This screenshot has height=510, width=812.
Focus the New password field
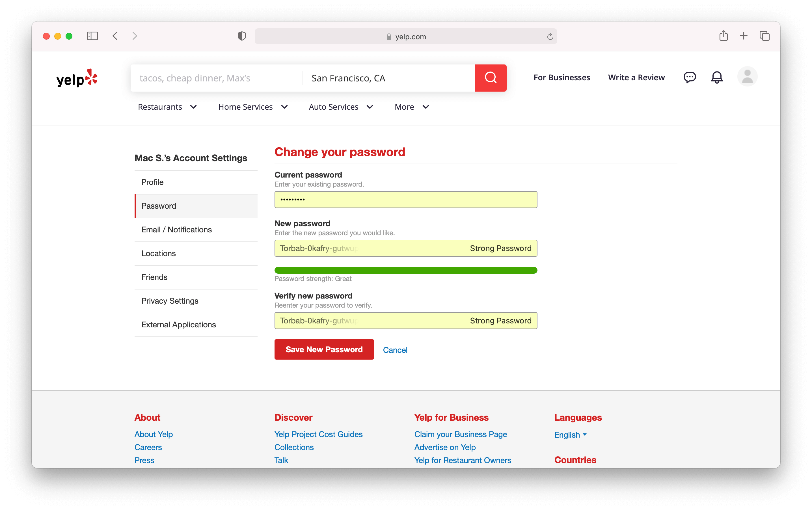click(406, 248)
